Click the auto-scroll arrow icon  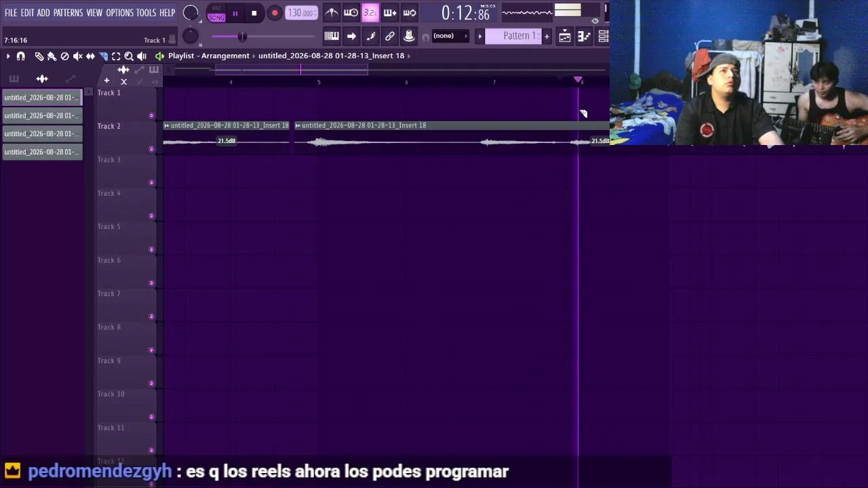click(351, 36)
